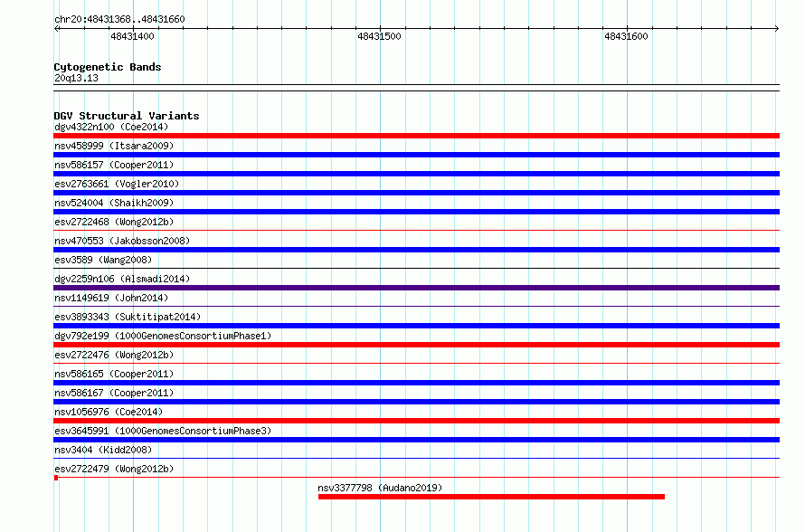Image resolution: width=805 pixels, height=532 pixels.
Task: Select the dgv2259n106 (Alsmadi2014) purple bar
Action: tap(416, 288)
